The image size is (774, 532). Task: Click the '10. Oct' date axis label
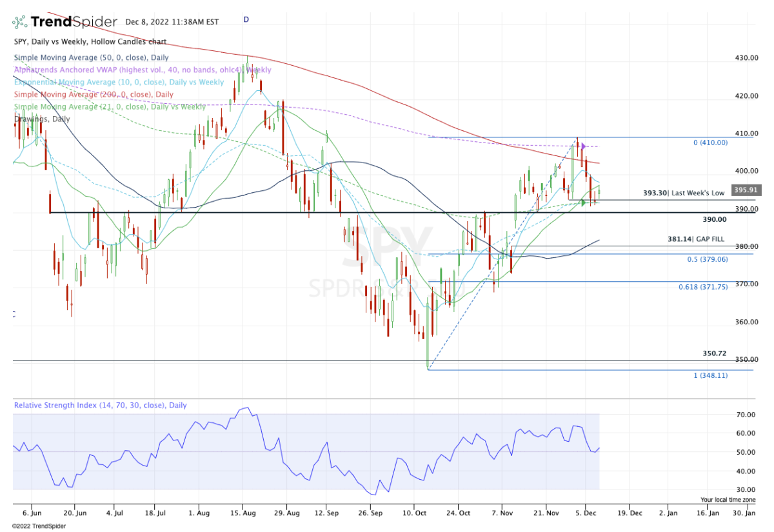(x=413, y=514)
